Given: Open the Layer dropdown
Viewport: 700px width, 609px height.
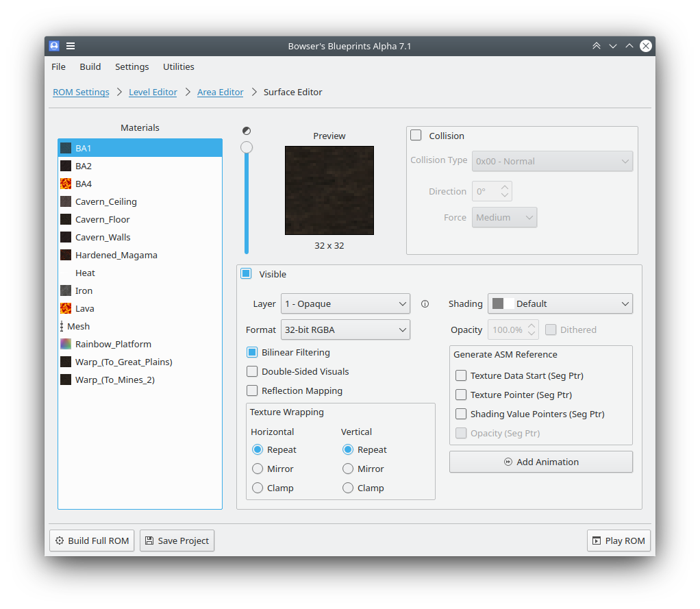Looking at the screenshot, I should tap(345, 304).
